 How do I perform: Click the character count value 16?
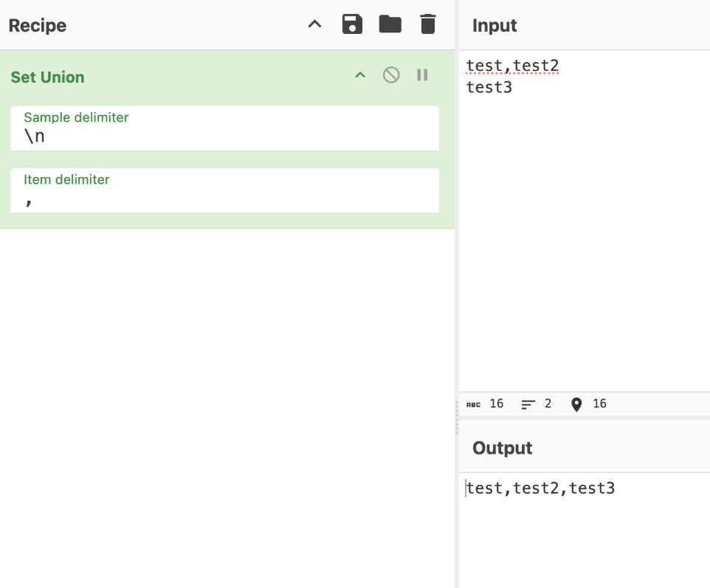point(496,404)
